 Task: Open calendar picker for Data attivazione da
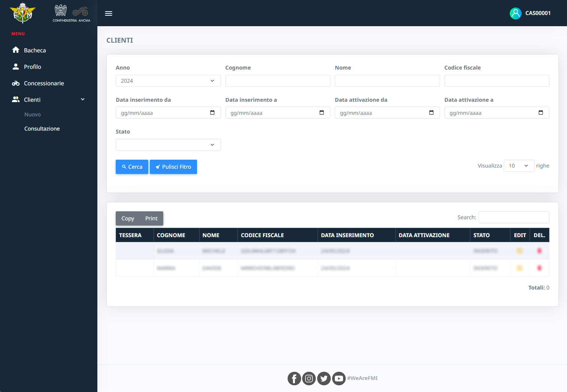431,113
